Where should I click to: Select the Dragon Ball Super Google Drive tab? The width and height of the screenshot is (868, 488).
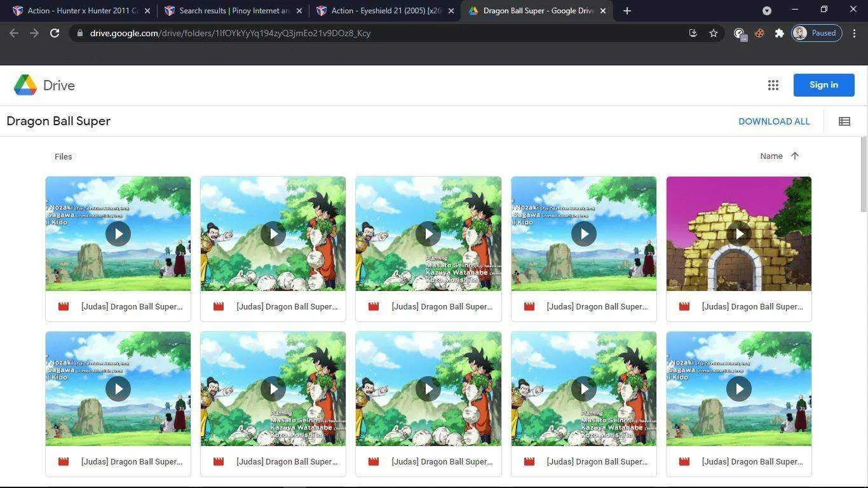537,11
